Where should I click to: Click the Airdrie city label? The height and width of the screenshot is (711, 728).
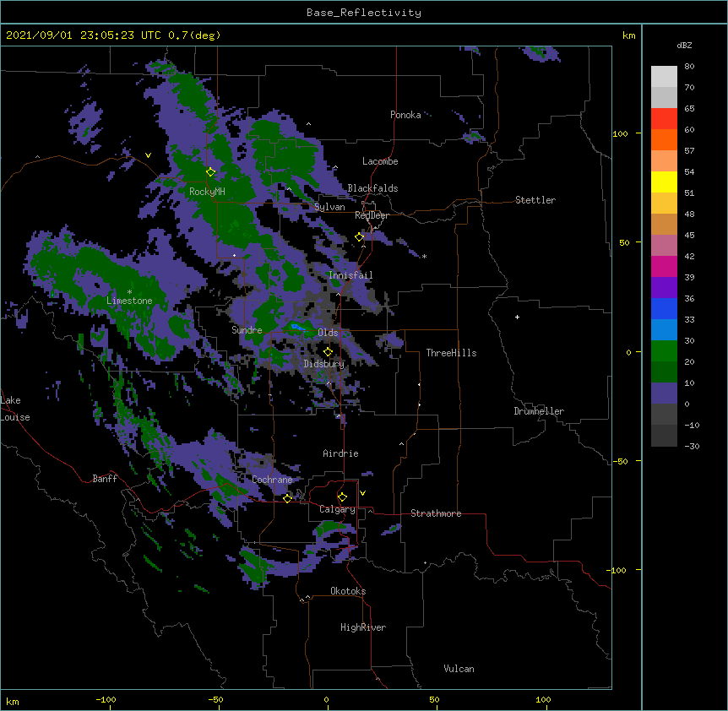(341, 453)
